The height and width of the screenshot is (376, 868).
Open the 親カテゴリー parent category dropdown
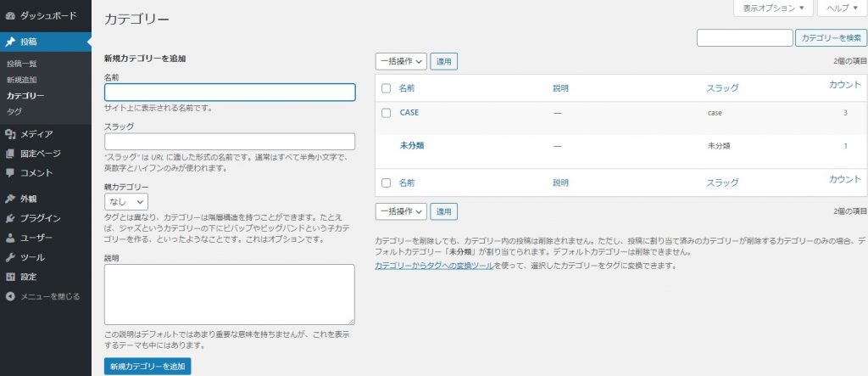pyautogui.click(x=126, y=201)
